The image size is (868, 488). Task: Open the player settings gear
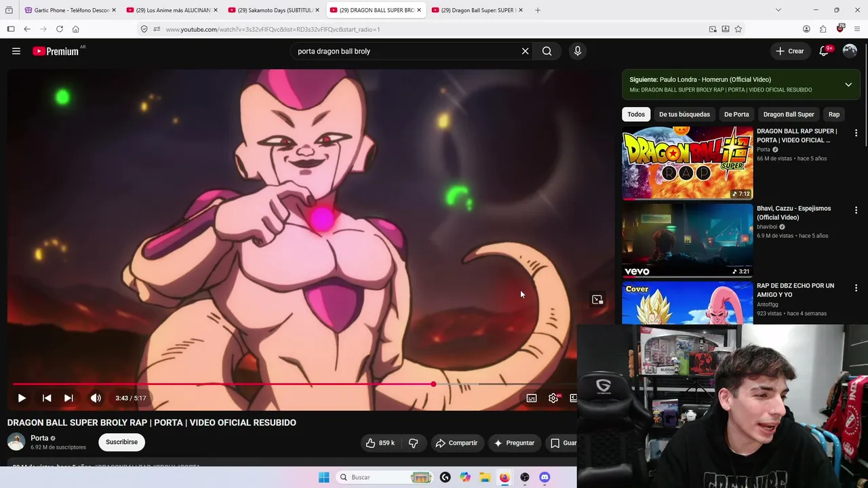tap(553, 398)
